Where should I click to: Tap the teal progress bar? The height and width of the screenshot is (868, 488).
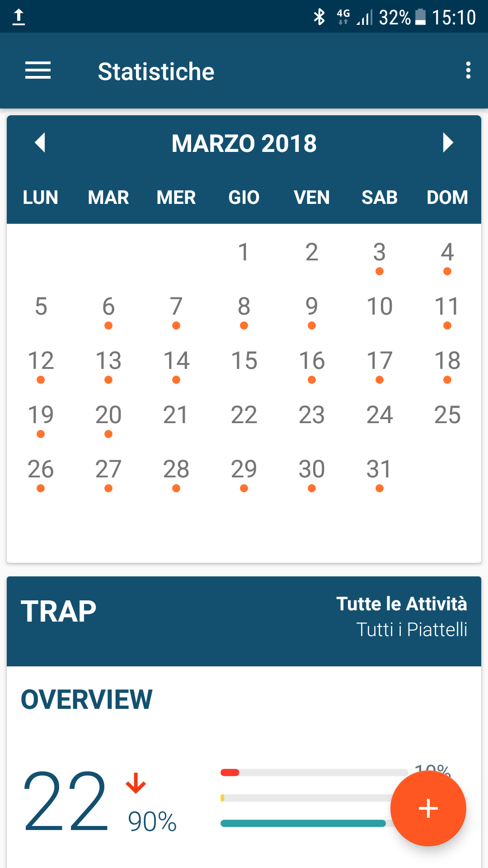click(303, 823)
